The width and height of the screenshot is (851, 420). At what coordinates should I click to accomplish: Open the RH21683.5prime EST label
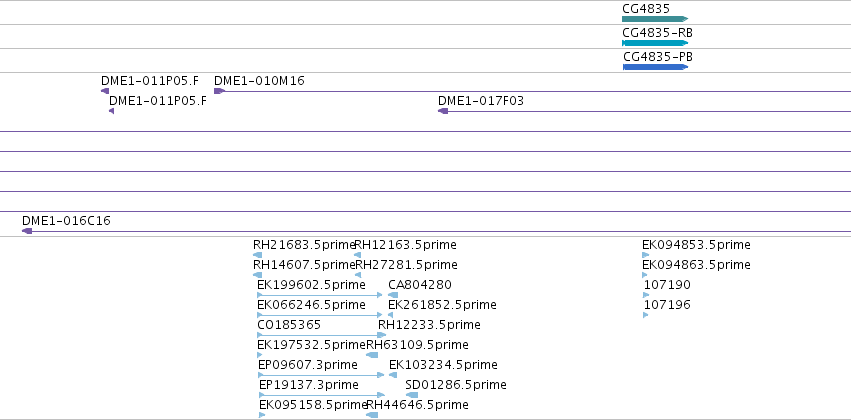304,245
